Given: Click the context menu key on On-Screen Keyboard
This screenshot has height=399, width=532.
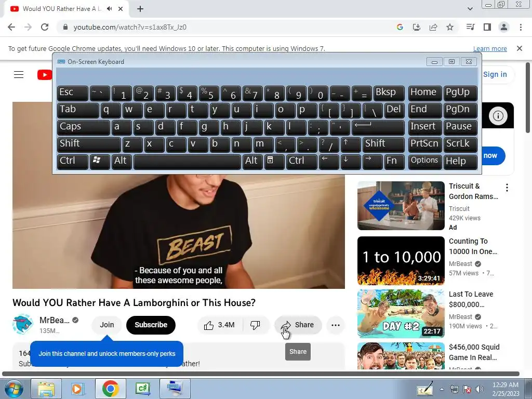Looking at the screenshot, I should [274, 161].
